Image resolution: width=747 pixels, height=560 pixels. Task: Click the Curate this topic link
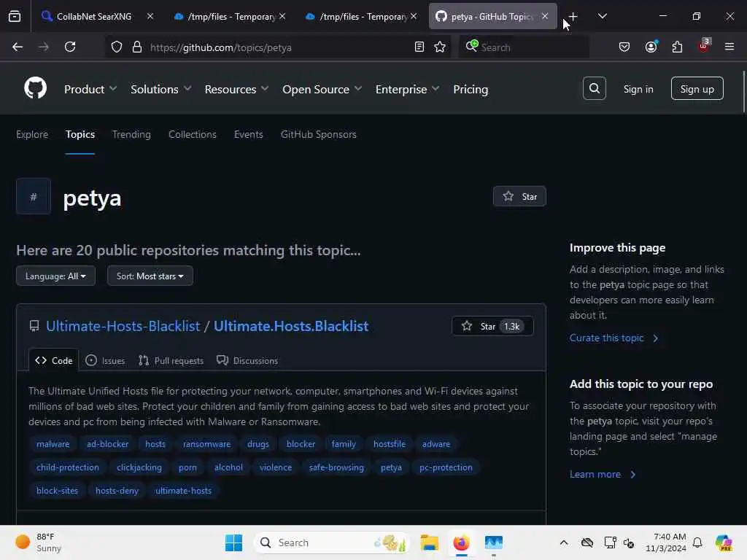coord(613,338)
